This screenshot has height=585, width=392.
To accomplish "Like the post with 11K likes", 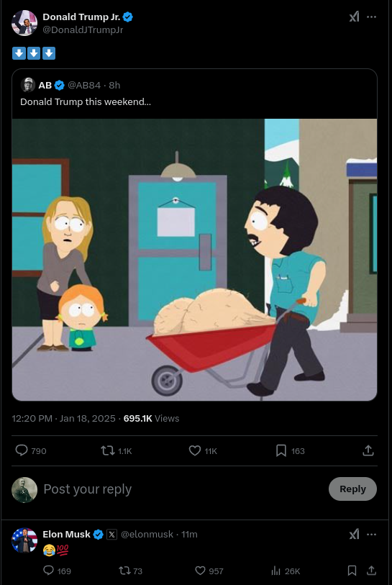I will (x=195, y=450).
